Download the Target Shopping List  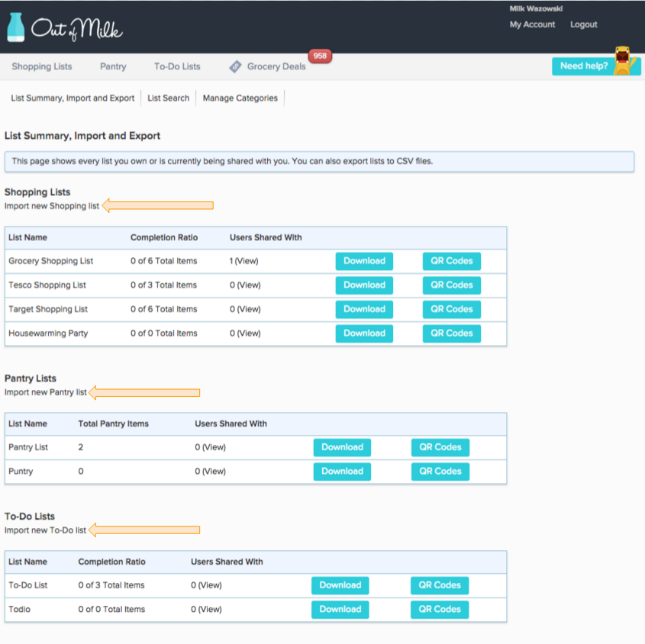coord(364,309)
